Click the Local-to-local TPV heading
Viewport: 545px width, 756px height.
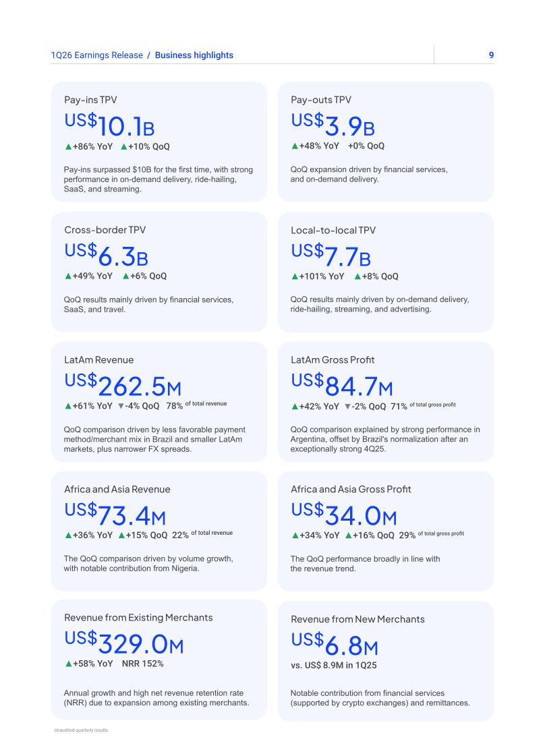click(x=333, y=231)
